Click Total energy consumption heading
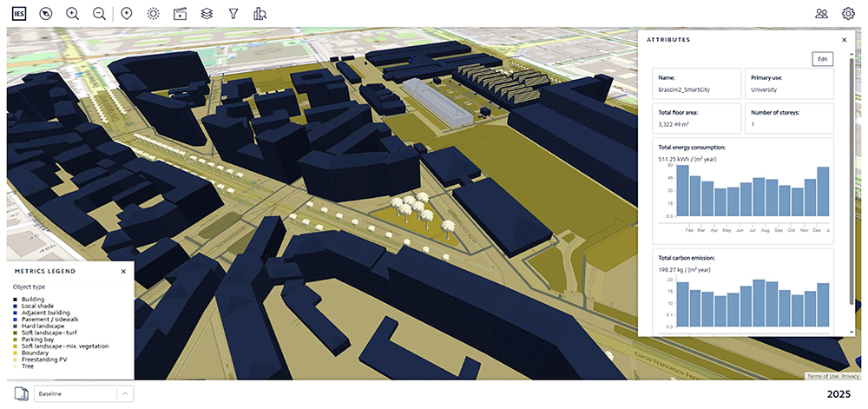Image resolution: width=868 pixels, height=409 pixels. (692, 148)
